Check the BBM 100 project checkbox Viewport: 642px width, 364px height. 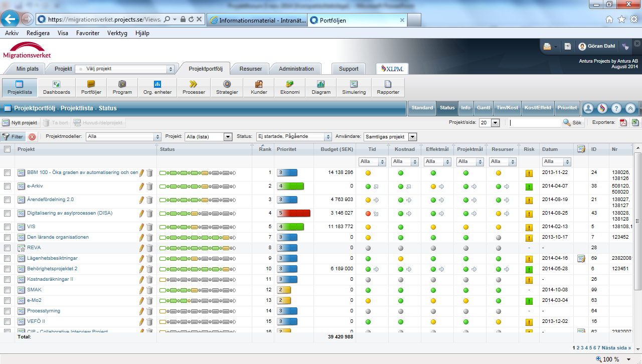click(x=7, y=172)
